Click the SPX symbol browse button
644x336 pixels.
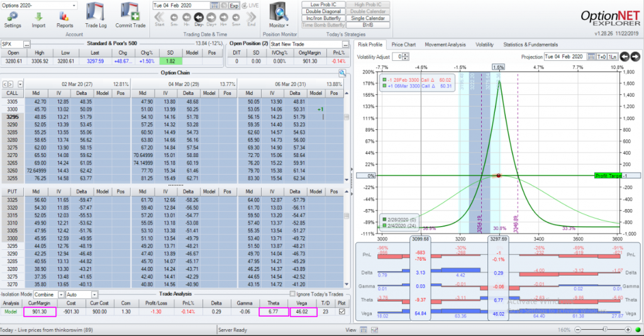(26, 44)
